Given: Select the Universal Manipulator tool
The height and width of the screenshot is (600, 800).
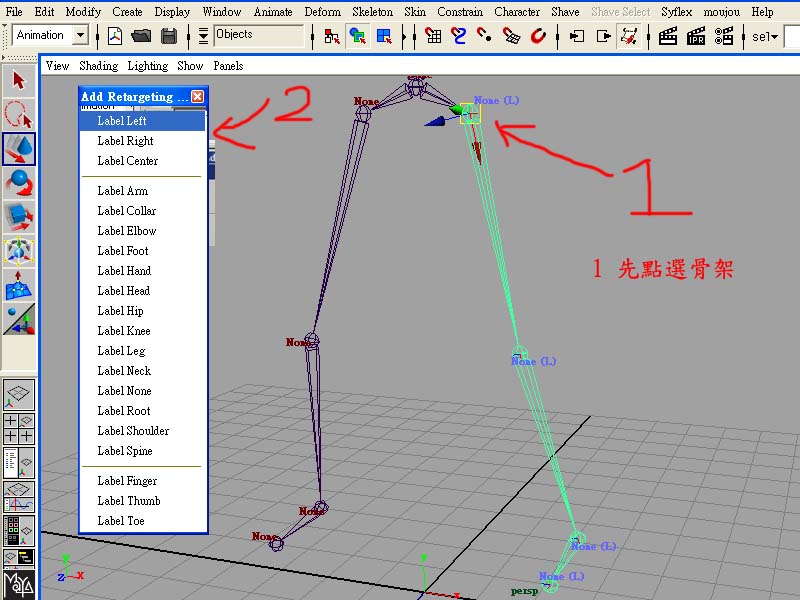Looking at the screenshot, I should [x=19, y=251].
